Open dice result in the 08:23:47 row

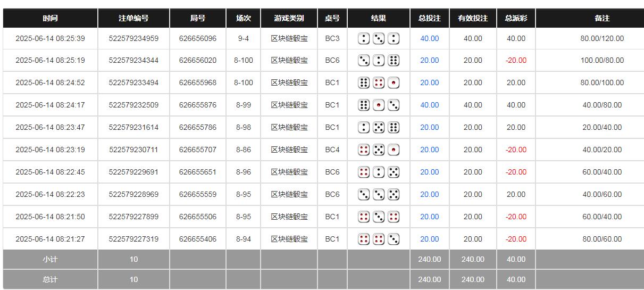click(x=379, y=128)
